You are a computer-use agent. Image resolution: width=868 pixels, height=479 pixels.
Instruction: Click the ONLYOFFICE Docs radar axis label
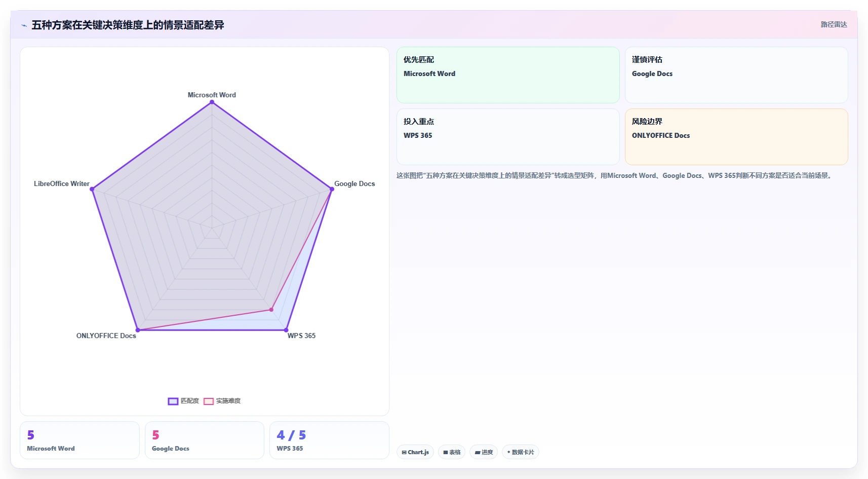click(x=106, y=336)
